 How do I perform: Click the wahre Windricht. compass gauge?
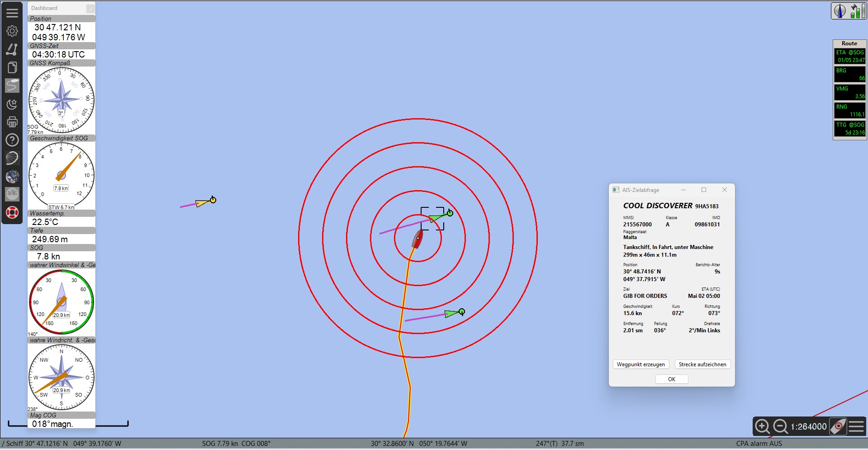point(62,377)
